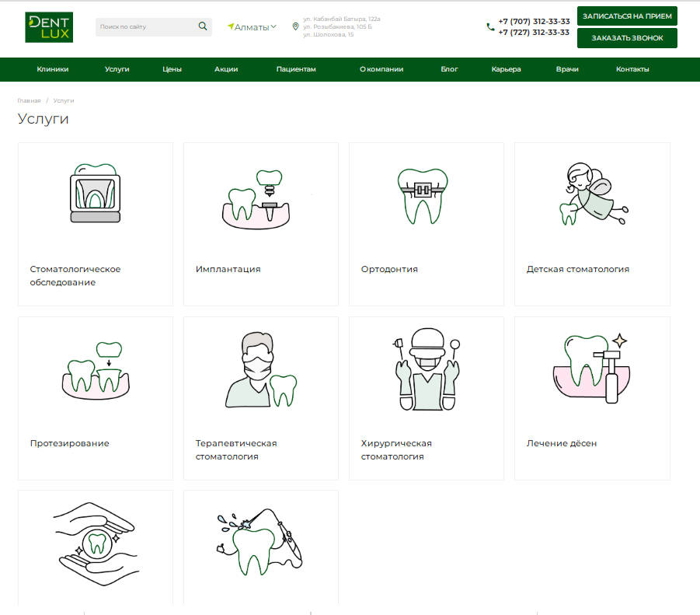This screenshot has width=700, height=615.
Task: Call the +7 (727) 312-33-33 number
Action: 534,32
